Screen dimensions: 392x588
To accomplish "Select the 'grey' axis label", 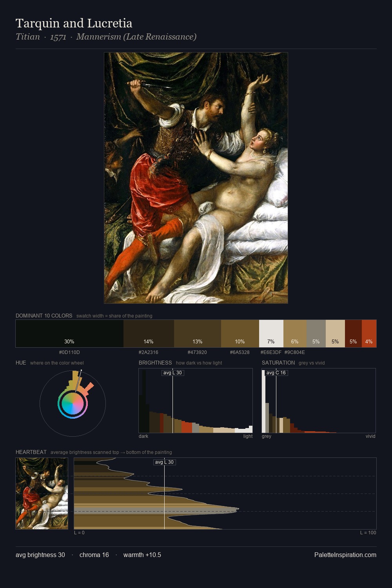I will 267,436.
